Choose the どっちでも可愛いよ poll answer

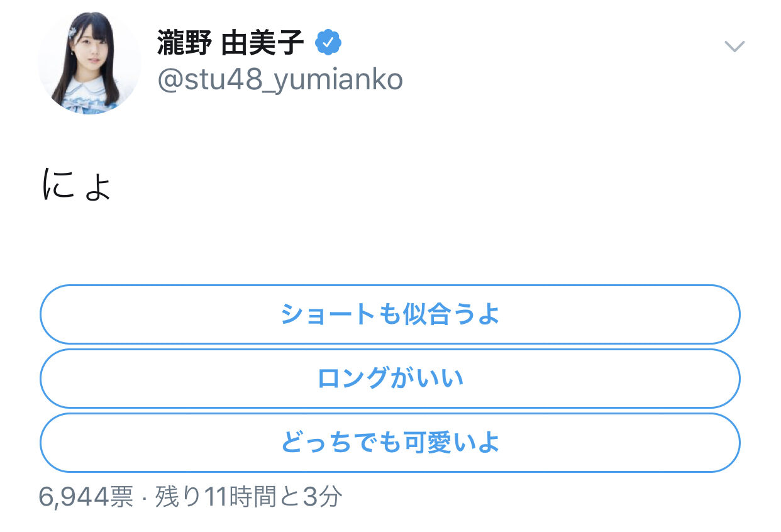[x=390, y=443]
